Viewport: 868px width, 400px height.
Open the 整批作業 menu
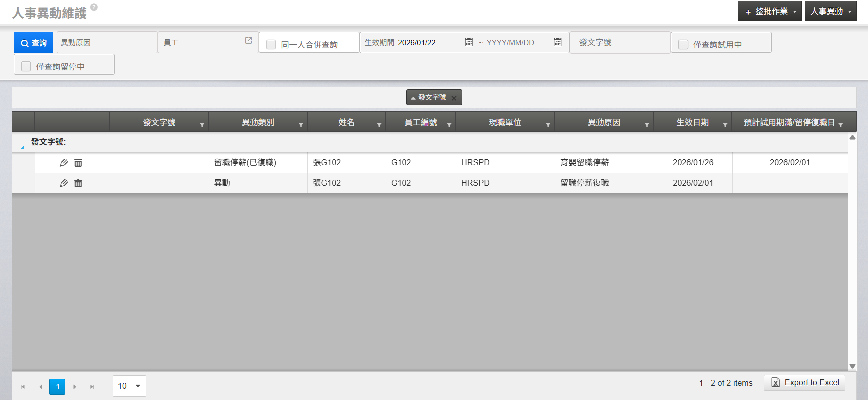[770, 11]
